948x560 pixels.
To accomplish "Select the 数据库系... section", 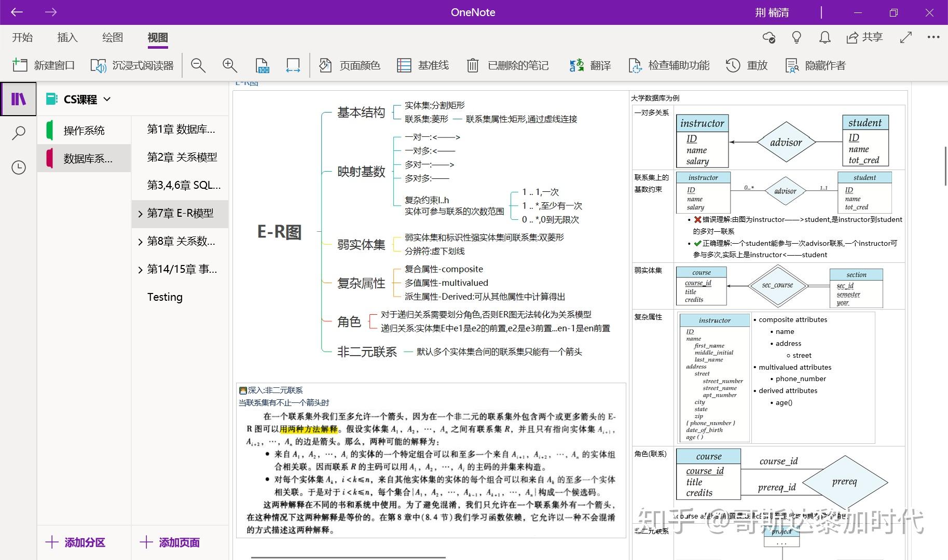I will point(84,158).
